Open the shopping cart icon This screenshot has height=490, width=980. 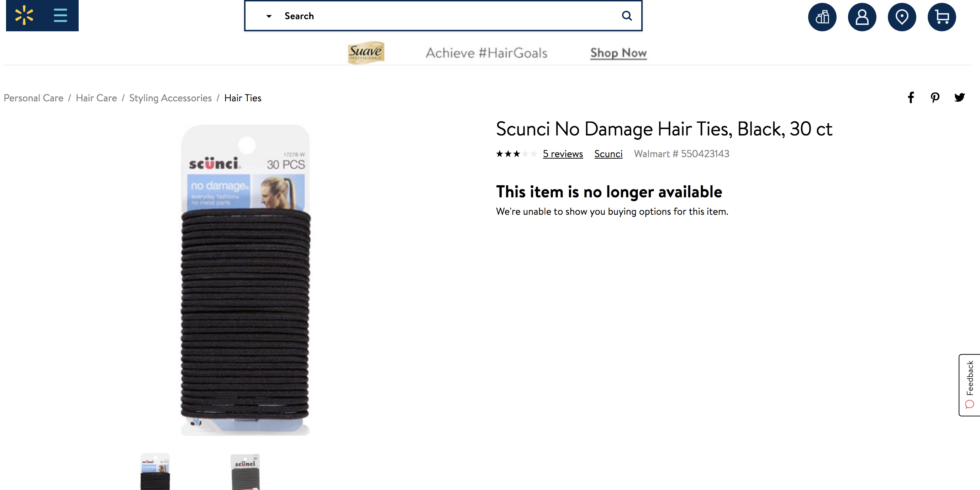(x=942, y=17)
